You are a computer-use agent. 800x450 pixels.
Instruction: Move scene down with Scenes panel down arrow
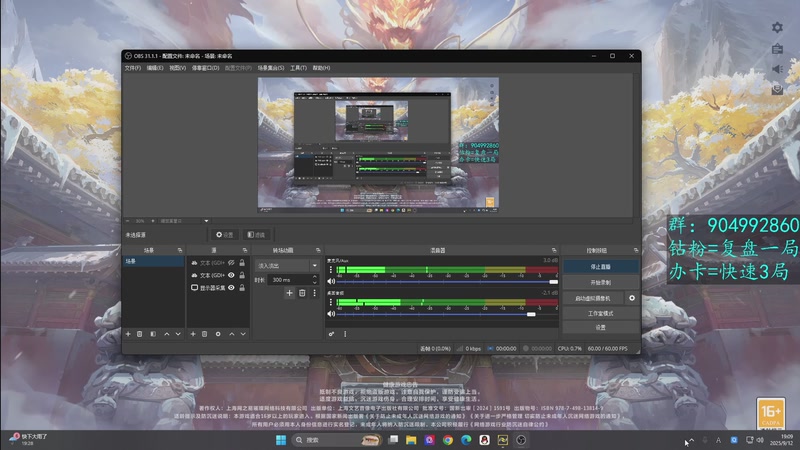(178, 334)
